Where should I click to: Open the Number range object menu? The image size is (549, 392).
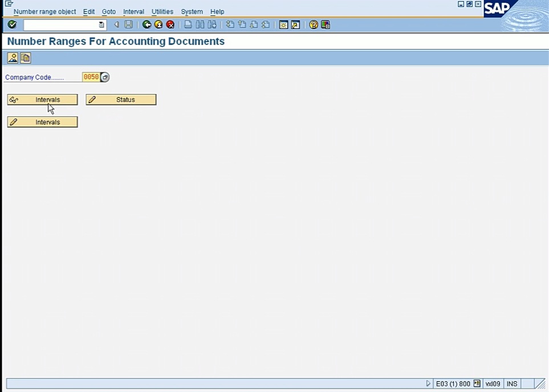[x=45, y=11]
